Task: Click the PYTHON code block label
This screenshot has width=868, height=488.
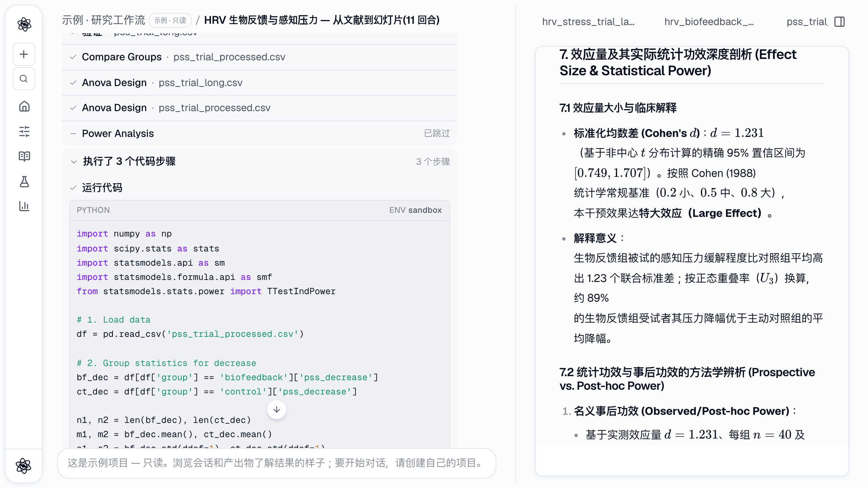Action: pos(93,210)
